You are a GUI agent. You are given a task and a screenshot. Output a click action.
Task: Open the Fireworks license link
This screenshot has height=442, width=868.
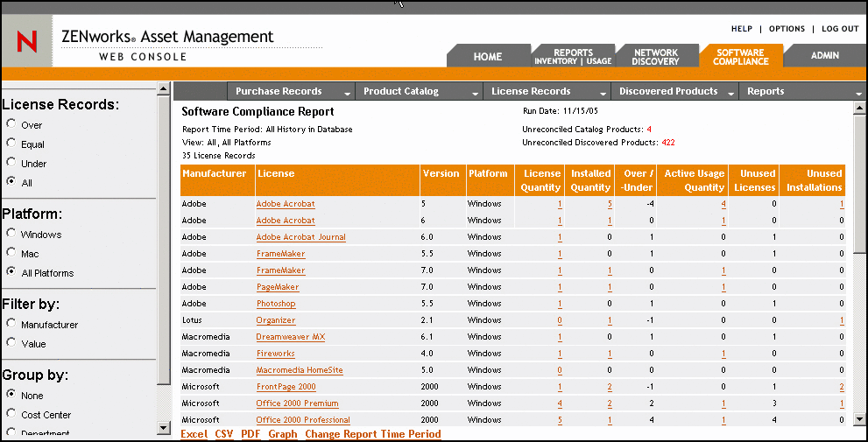point(276,353)
